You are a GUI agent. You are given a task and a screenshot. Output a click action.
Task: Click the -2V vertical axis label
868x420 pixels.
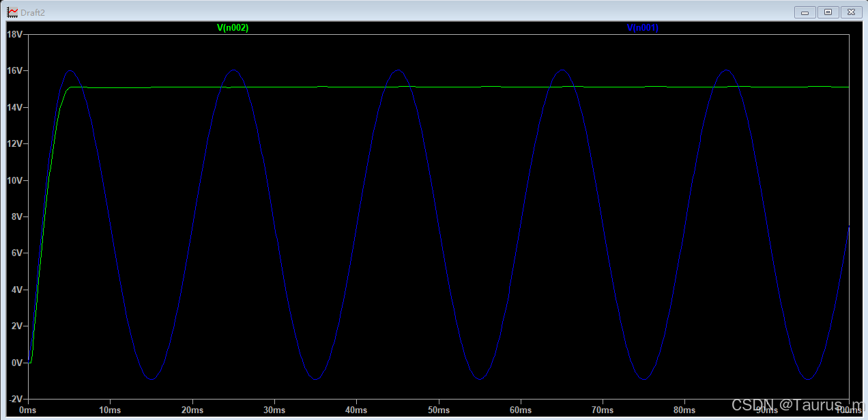pos(16,399)
